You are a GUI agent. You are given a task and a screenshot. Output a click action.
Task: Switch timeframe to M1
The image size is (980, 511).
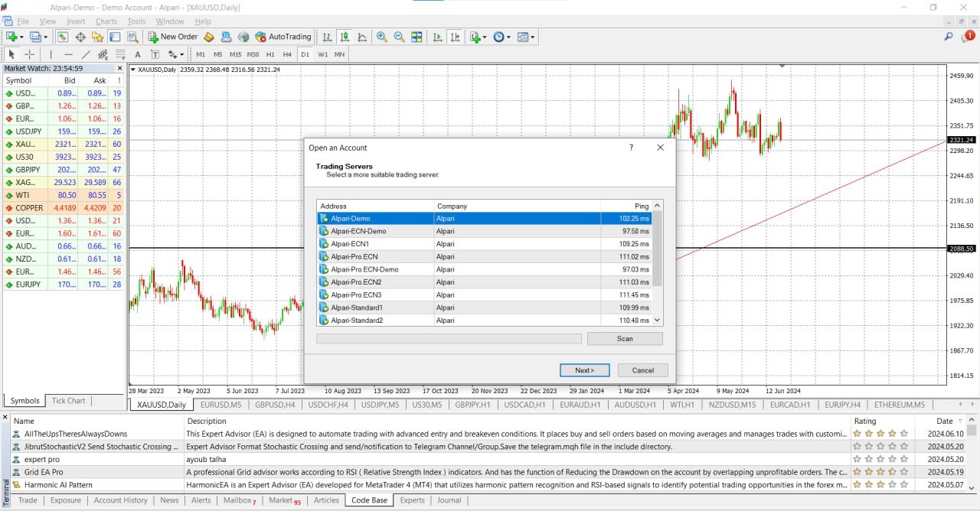click(x=201, y=54)
